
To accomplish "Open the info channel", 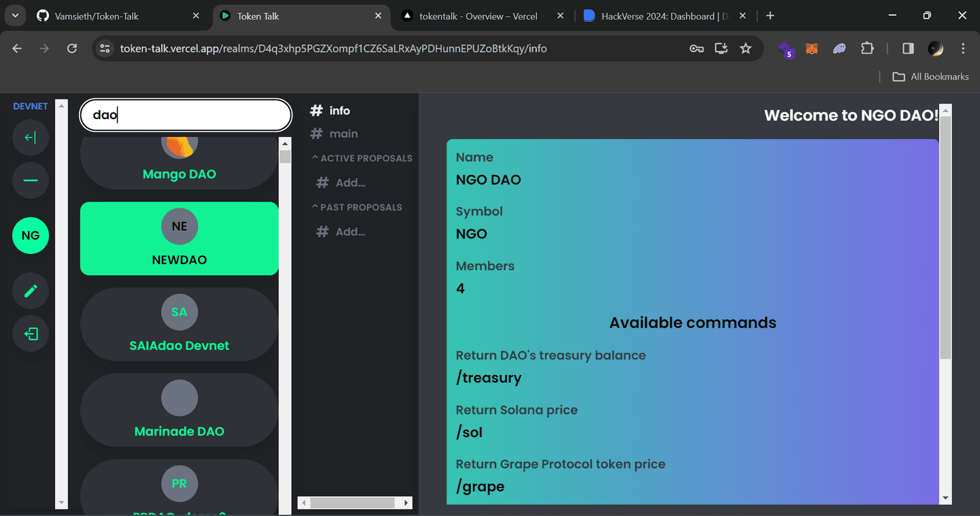I will (x=330, y=110).
